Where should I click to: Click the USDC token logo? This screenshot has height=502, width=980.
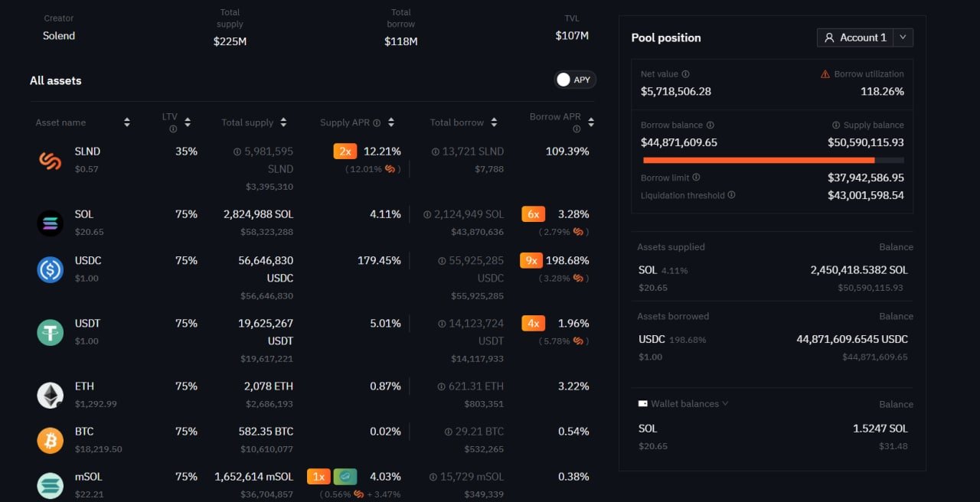click(x=50, y=269)
